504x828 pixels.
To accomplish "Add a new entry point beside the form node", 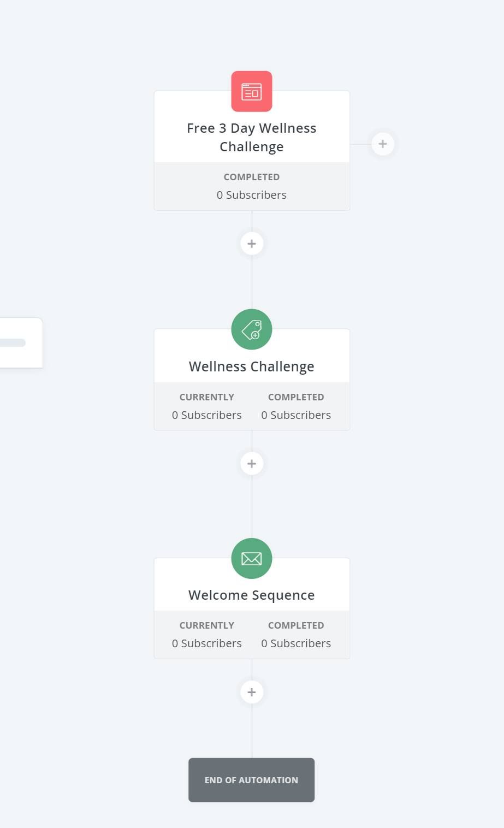I will coord(383,144).
